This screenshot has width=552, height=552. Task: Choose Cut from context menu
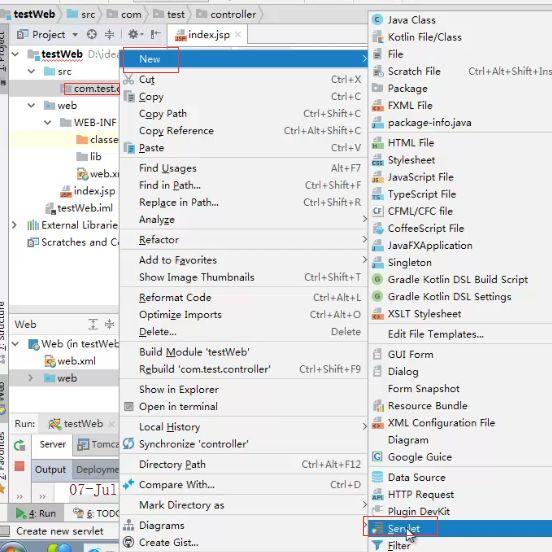pos(244,80)
